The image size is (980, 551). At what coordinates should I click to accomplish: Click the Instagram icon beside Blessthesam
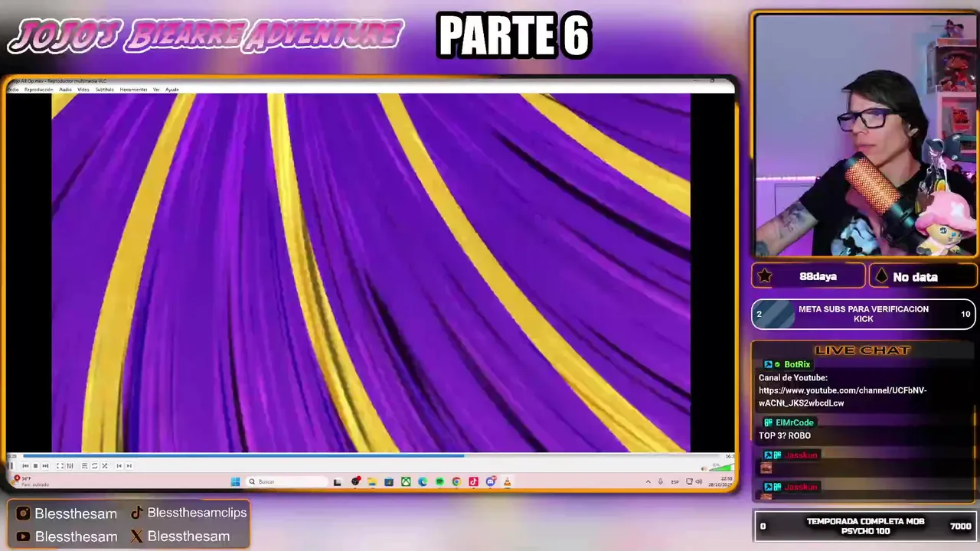[23, 514]
